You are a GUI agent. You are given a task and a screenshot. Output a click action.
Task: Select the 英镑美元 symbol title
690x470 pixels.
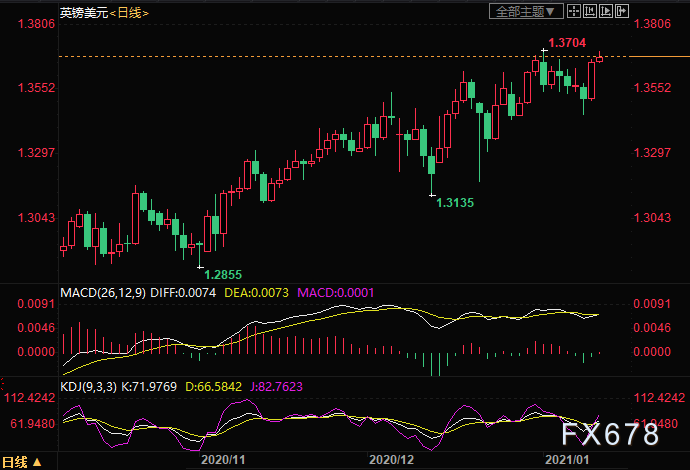pos(84,13)
